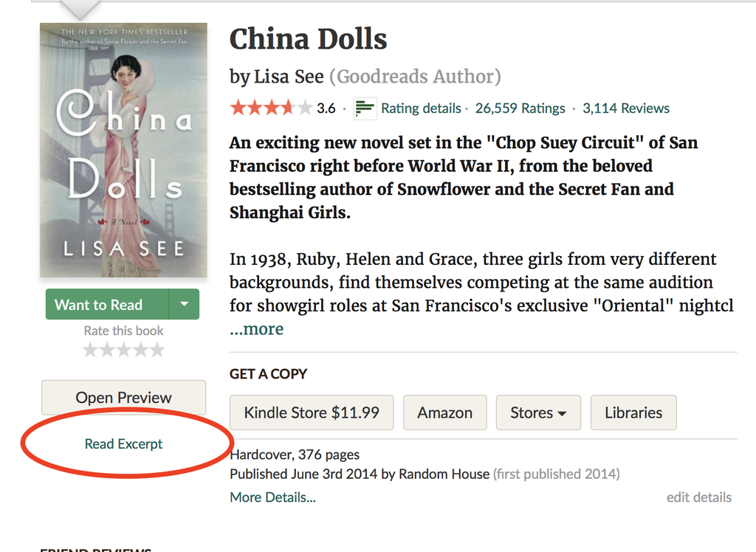Viewport: 756px width, 552px height.
Task: Buy from Kindle Store $11.99
Action: pos(312,413)
